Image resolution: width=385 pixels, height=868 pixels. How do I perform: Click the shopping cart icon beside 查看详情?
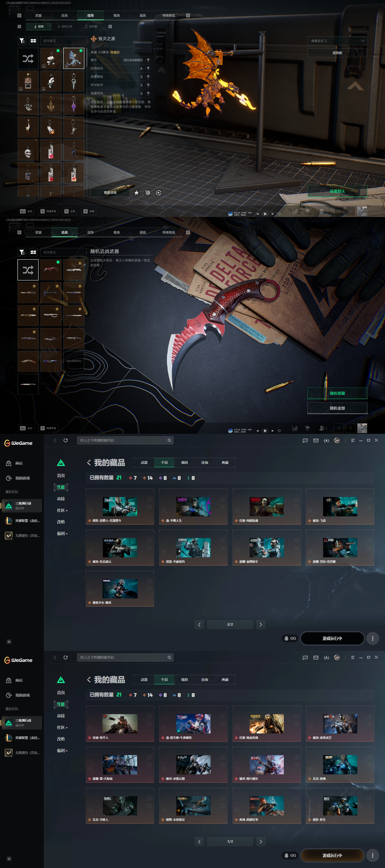tap(147, 193)
